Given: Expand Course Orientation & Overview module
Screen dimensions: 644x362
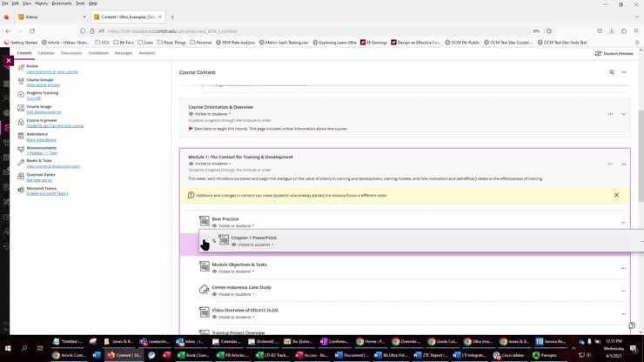Looking at the screenshot, I should coord(623,114).
